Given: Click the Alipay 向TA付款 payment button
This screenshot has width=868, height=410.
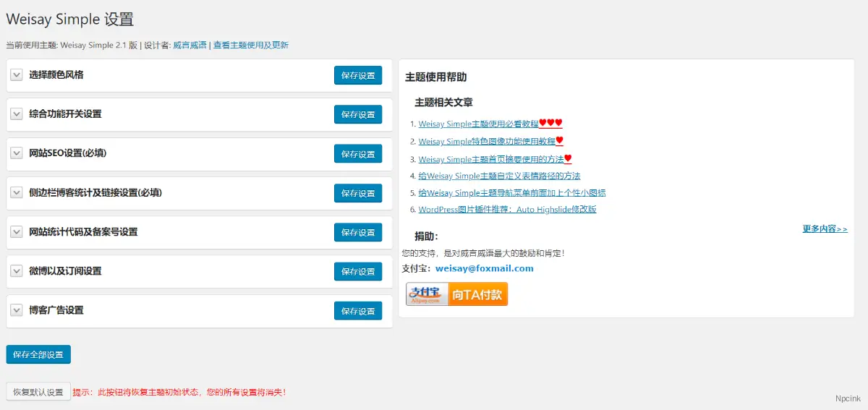Looking at the screenshot, I should point(456,294).
